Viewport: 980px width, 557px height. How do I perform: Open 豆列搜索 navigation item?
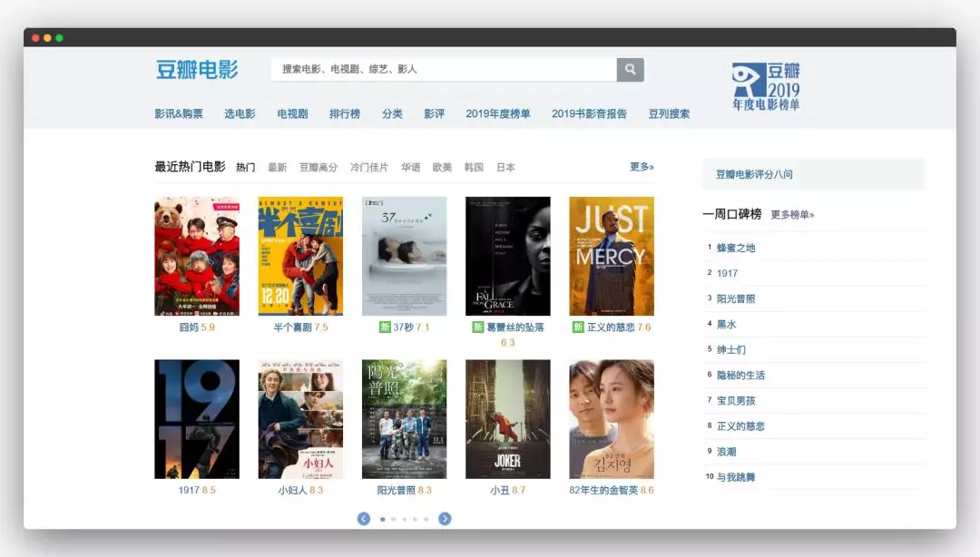pos(670,113)
